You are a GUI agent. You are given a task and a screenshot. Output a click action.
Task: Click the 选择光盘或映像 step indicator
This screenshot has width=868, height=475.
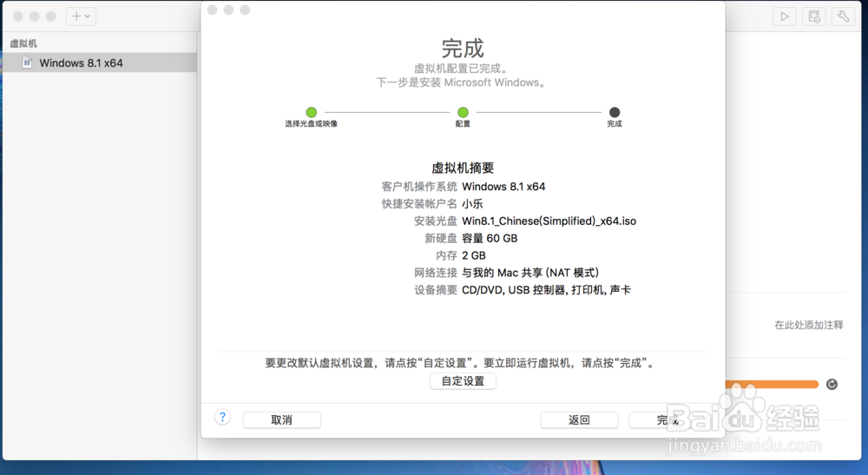(x=311, y=112)
